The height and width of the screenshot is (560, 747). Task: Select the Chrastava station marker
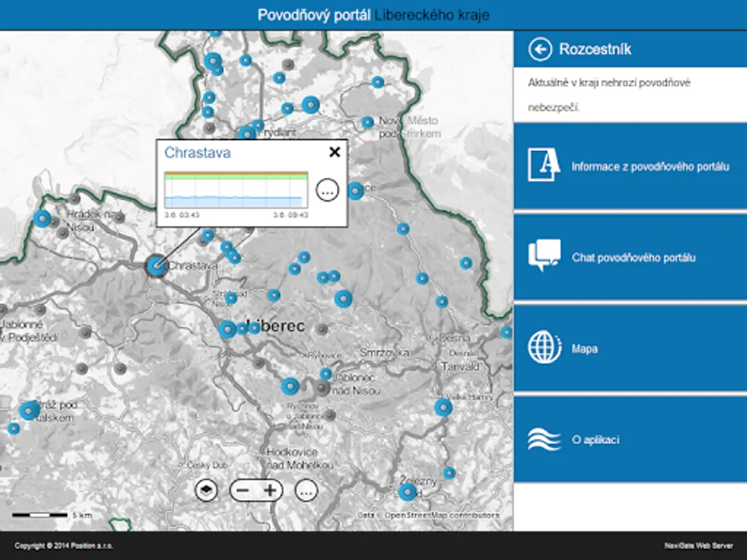pos(156,266)
